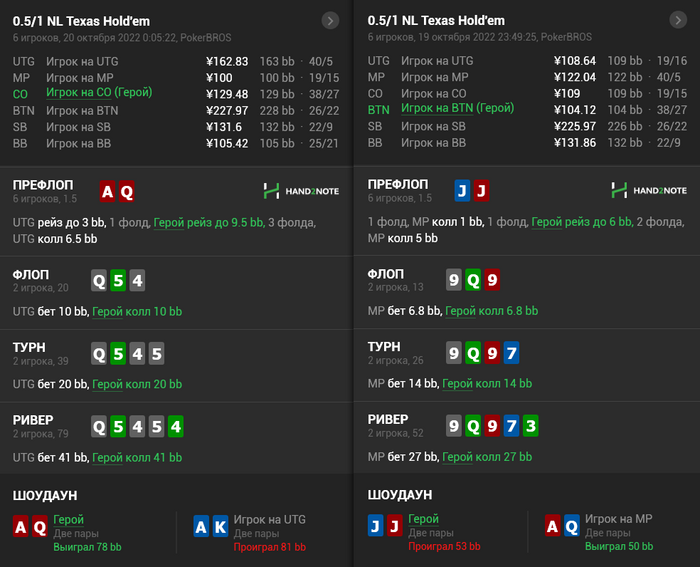Viewport: 700px width, 567px height.
Task: Select the green 5 card on left flop
Action: point(118,280)
